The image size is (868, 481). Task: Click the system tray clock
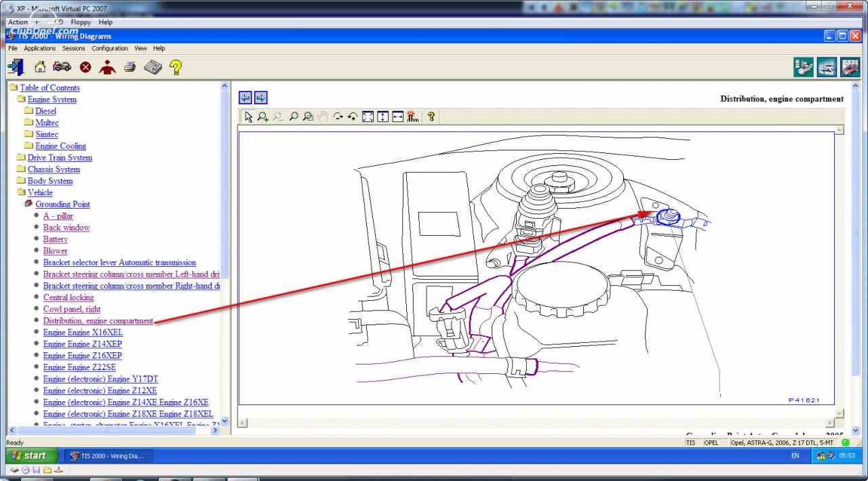[847, 456]
